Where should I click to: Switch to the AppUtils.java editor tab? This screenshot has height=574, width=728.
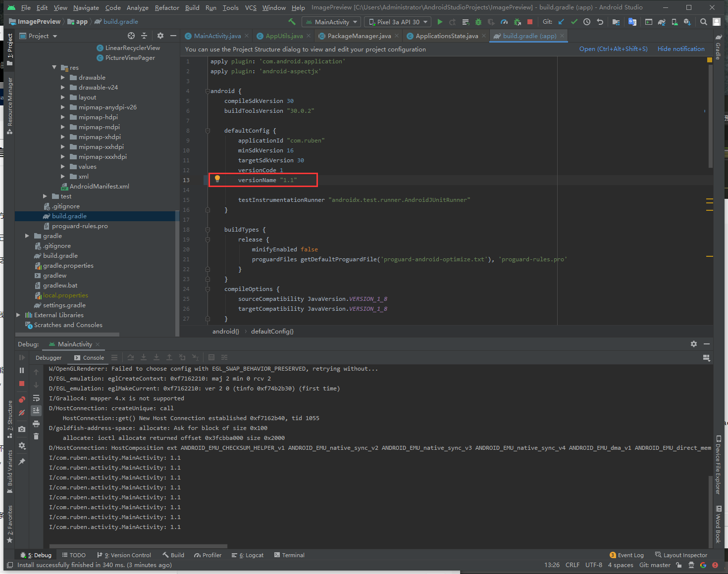(x=284, y=36)
